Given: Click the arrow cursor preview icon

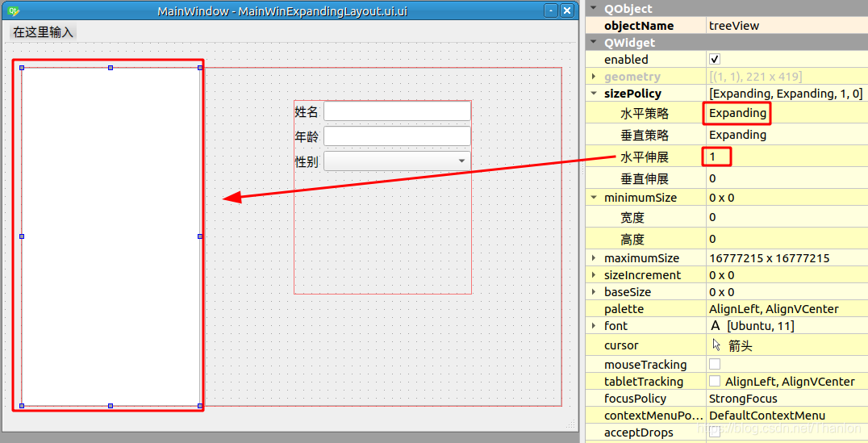Looking at the screenshot, I should tap(717, 345).
